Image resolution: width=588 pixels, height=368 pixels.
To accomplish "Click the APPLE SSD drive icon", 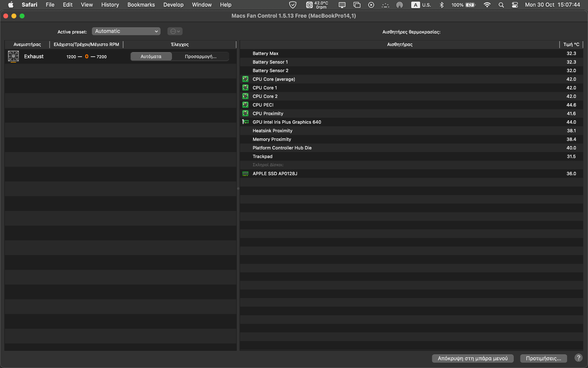I will [x=245, y=174].
